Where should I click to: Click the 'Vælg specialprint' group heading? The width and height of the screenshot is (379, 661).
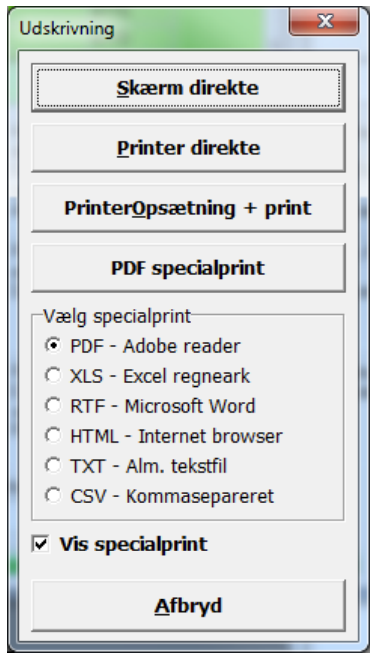[x=117, y=316]
